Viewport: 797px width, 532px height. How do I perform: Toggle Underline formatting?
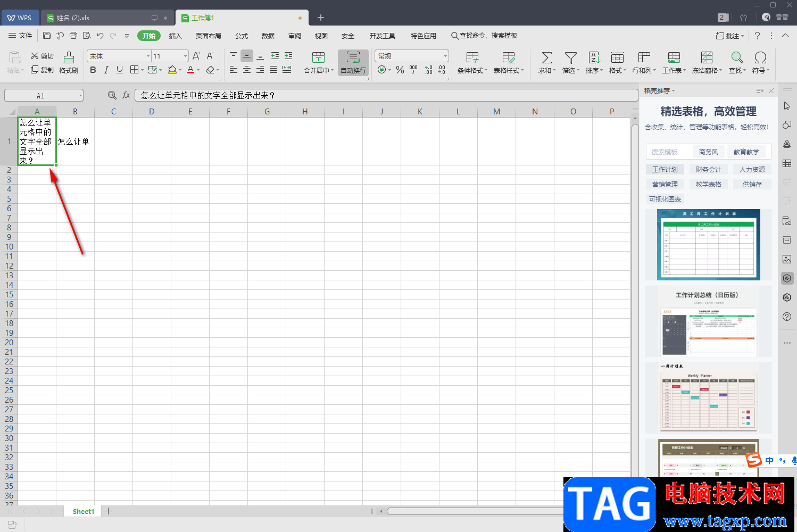[120, 70]
